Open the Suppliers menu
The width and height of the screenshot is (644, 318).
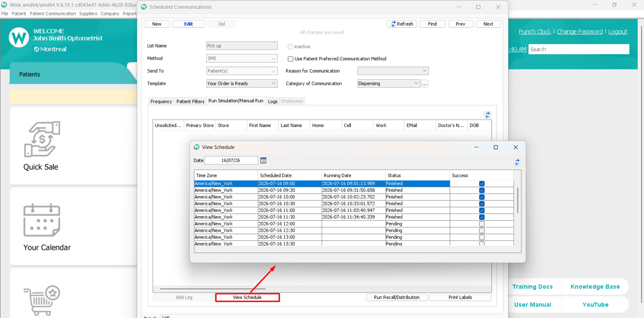[88, 13]
